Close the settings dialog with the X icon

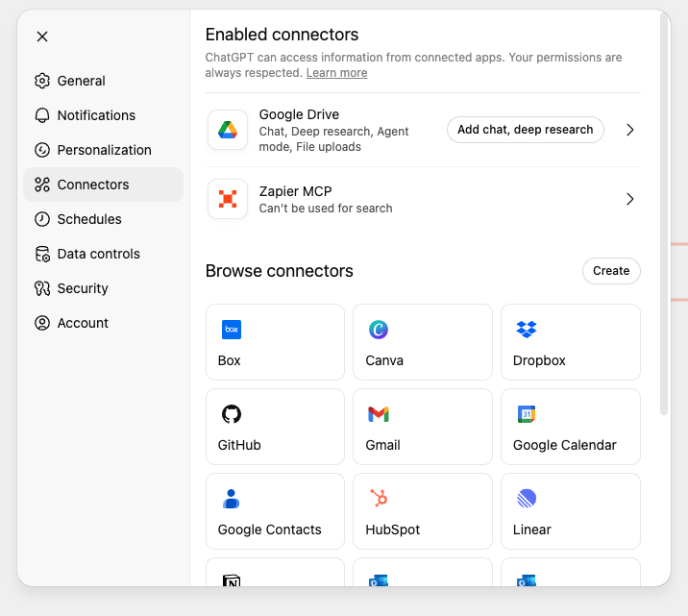point(42,37)
